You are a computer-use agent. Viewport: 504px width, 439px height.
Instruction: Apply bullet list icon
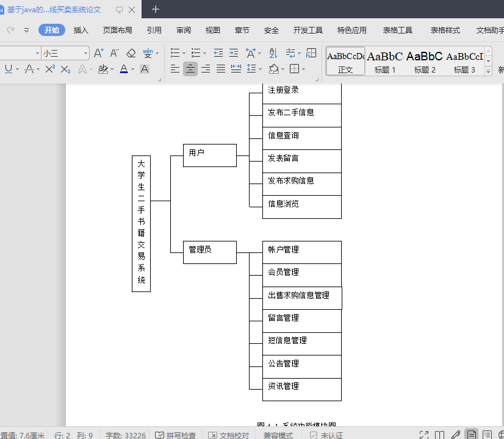pos(175,52)
